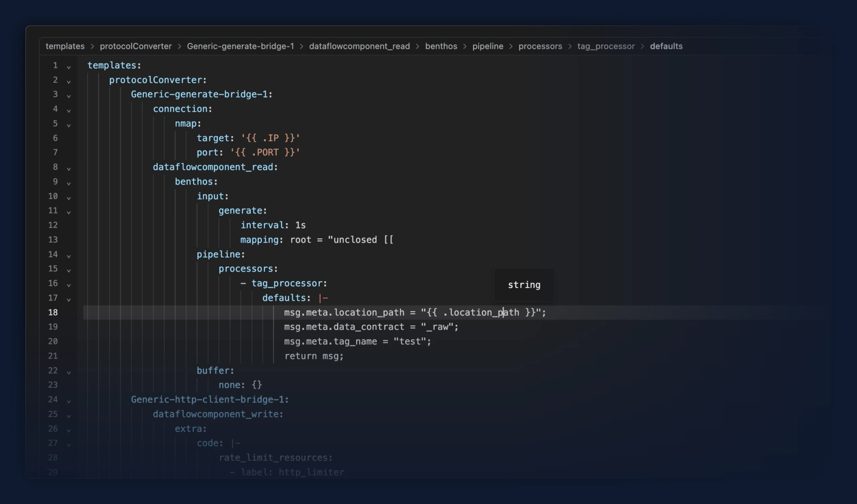The height and width of the screenshot is (504, 857).
Task: Click line number 13 in the gutter
Action: click(53, 240)
